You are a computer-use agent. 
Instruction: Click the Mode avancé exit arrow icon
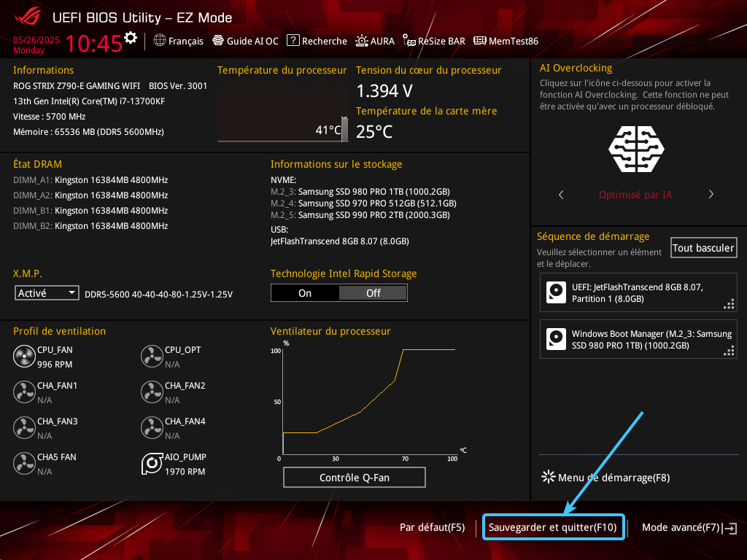pos(729,528)
